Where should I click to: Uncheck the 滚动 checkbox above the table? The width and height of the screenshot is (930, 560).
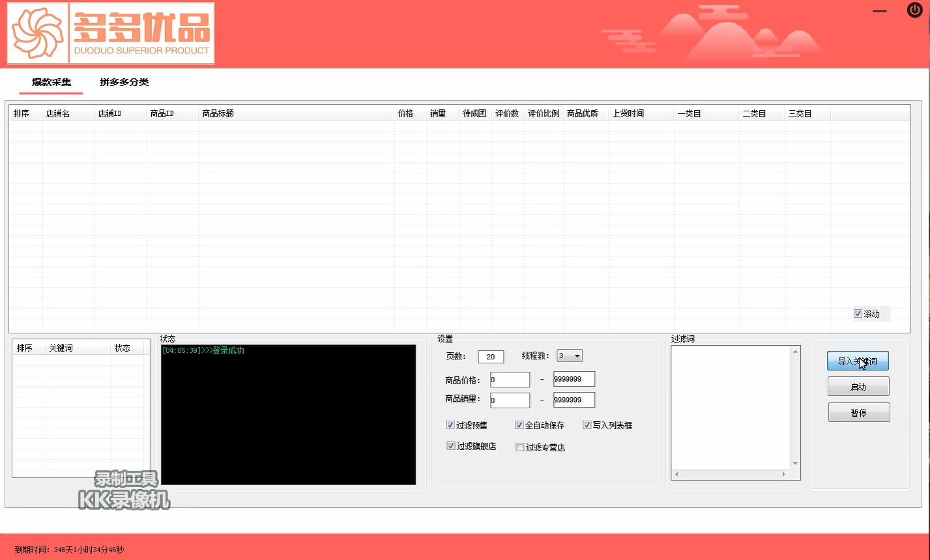(858, 314)
